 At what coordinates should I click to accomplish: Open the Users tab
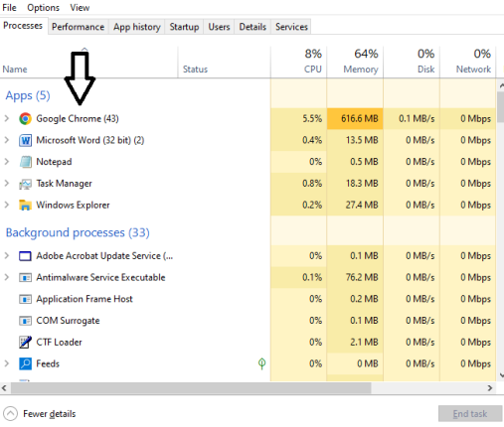click(x=219, y=27)
